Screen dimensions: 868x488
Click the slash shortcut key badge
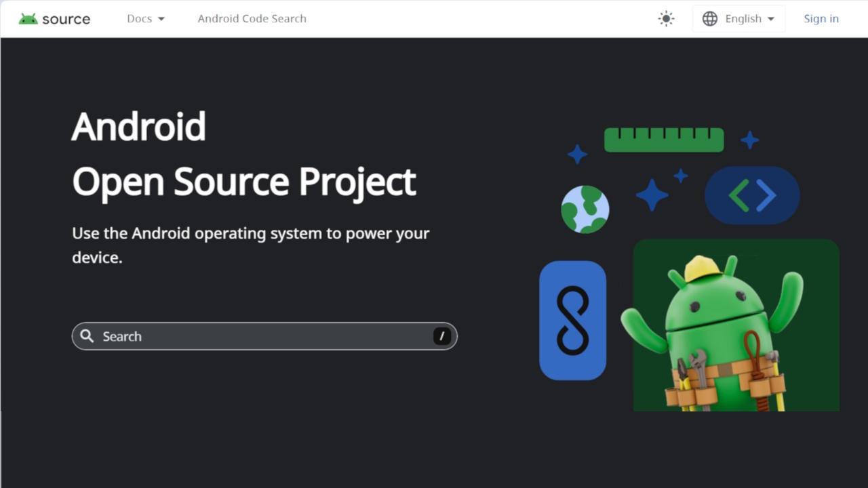pos(442,336)
